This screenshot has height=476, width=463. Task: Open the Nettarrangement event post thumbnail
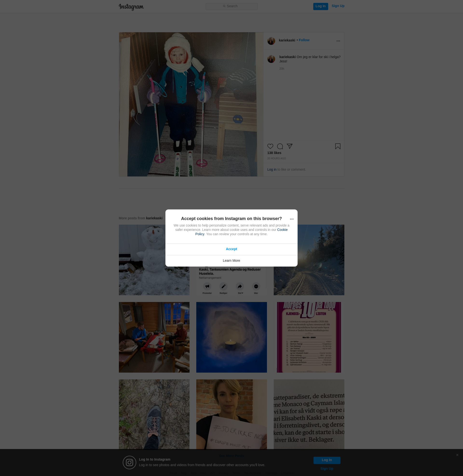pos(231,281)
